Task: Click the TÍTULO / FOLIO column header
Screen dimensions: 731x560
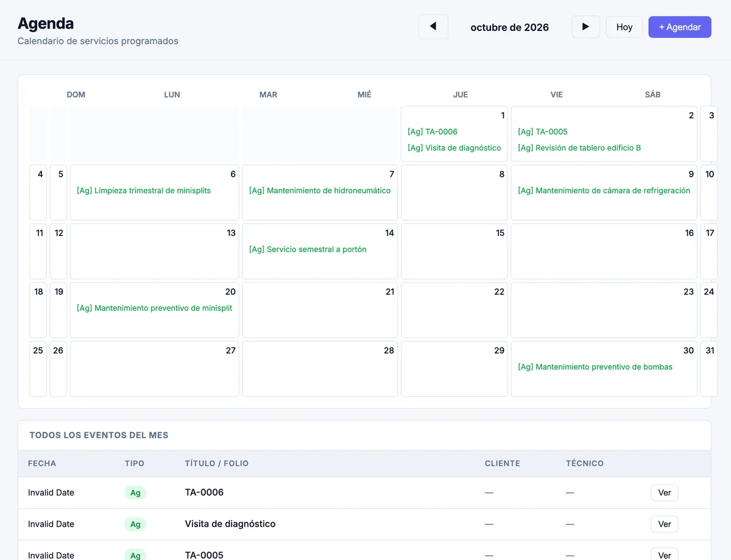Action: click(x=217, y=463)
